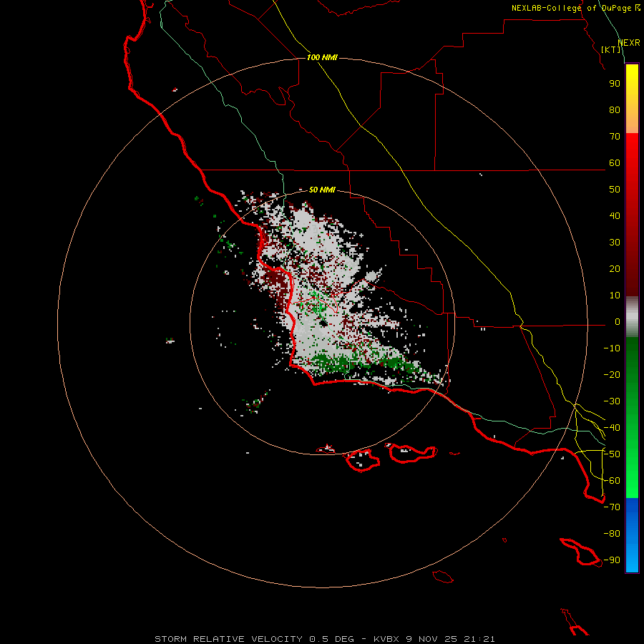Screen dimensions: 644x644
Task: Click the -40 value on velocity scale
Action: [612, 428]
